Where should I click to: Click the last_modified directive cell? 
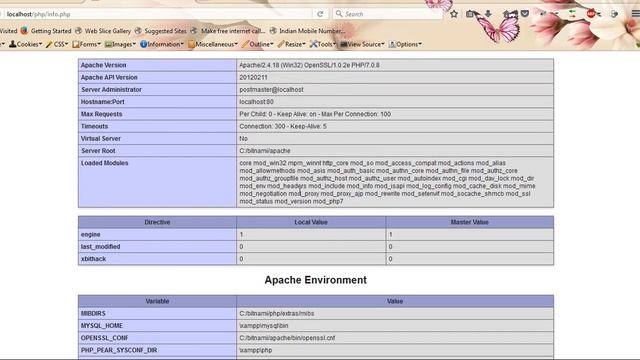[x=157, y=247]
